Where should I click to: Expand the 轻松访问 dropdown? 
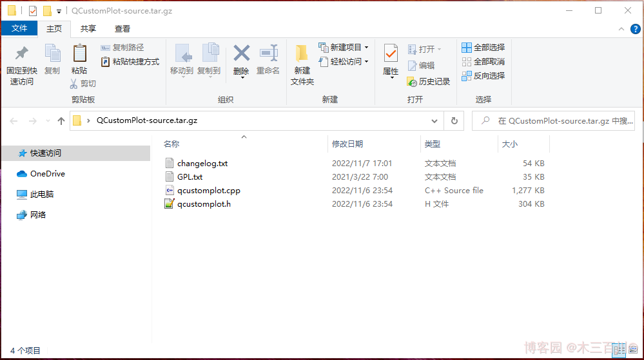[x=366, y=62]
